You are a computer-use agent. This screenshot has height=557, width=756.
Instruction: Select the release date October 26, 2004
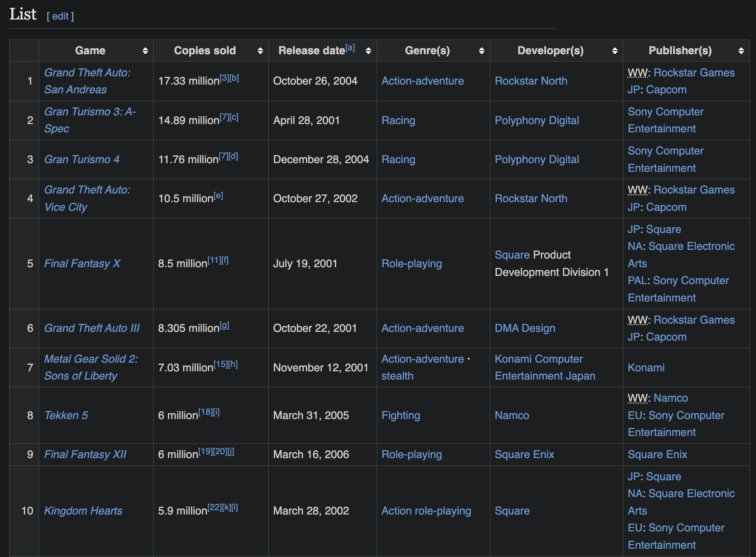[x=316, y=81]
